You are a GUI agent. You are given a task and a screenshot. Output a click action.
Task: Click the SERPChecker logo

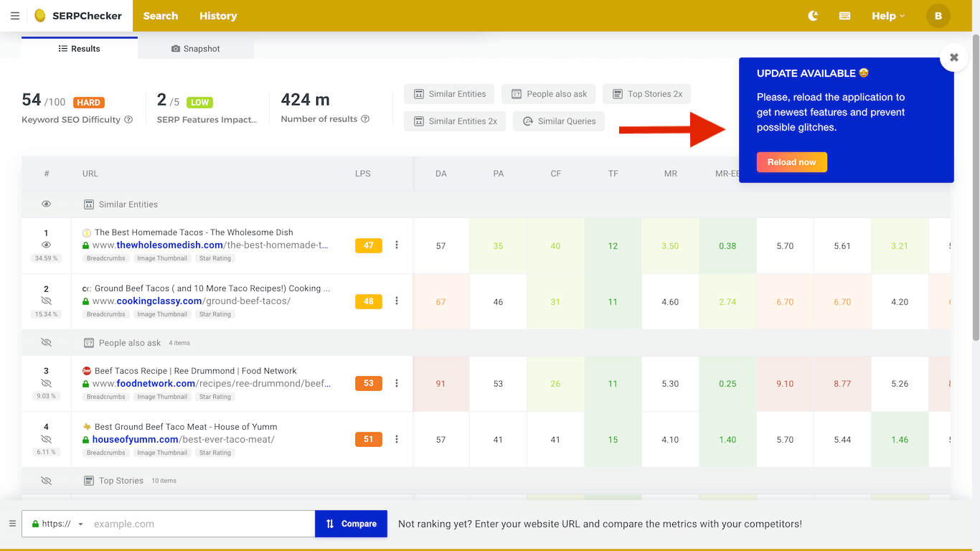(78, 16)
